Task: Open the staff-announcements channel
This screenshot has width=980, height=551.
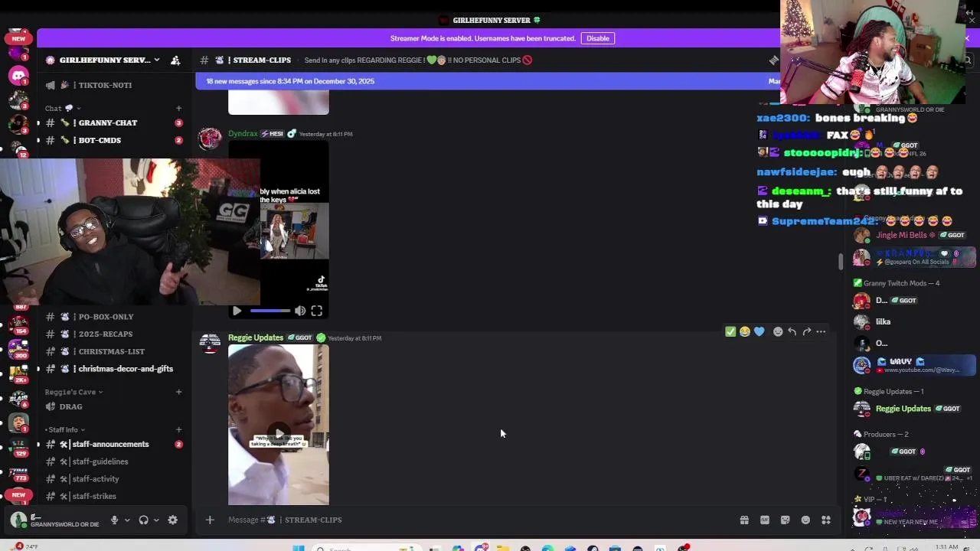Action: tap(113, 444)
